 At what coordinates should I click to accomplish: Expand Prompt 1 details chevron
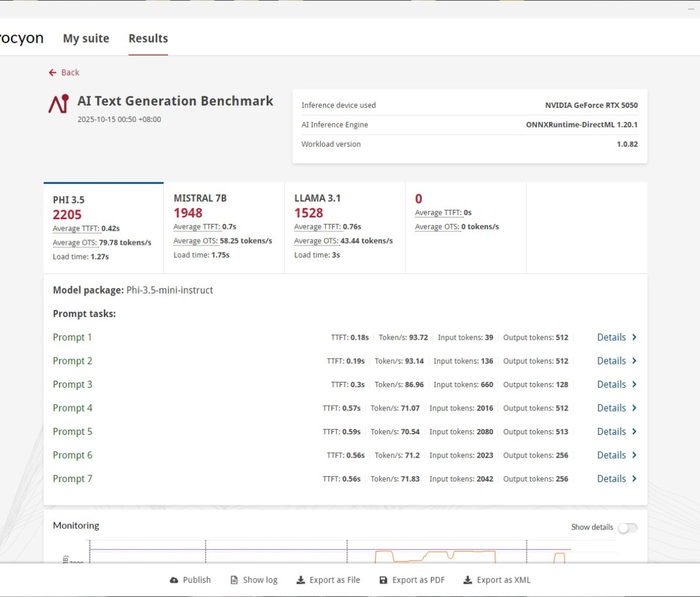(x=634, y=337)
